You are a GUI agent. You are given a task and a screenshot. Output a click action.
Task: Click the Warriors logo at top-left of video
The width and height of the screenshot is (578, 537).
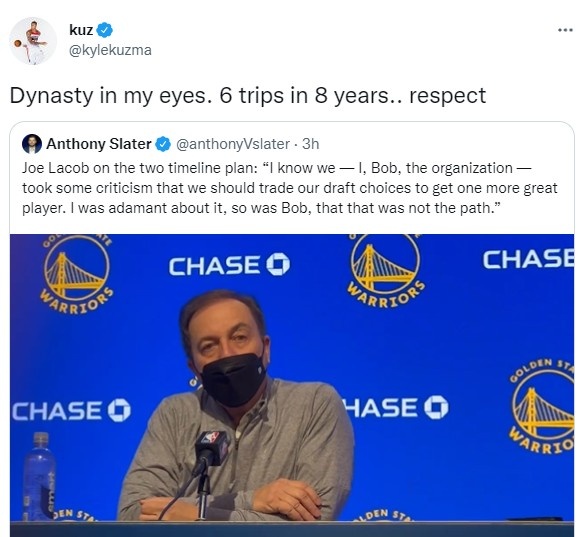(77, 275)
